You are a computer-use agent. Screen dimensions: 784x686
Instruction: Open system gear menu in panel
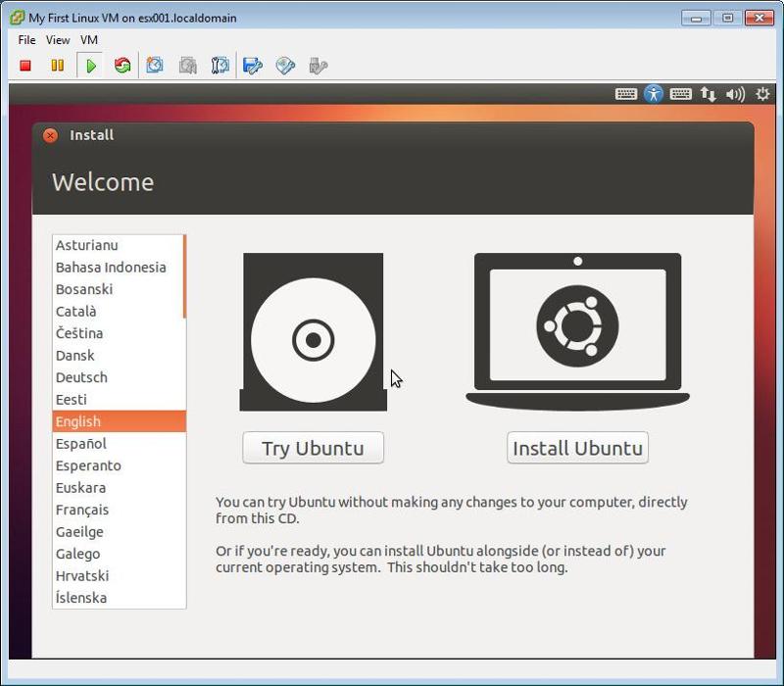[x=762, y=94]
